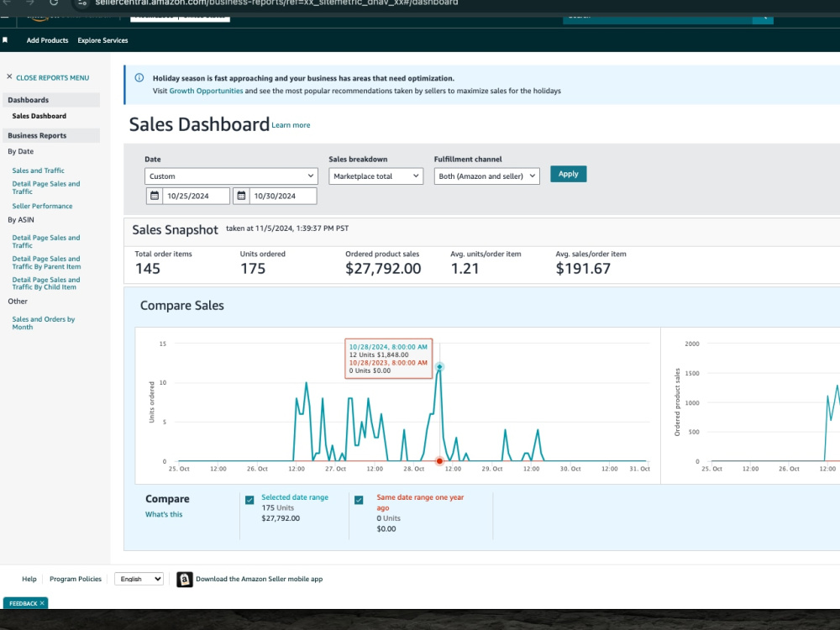840x630 pixels.
Task: Click Close Reports Menu
Action: [x=52, y=77]
